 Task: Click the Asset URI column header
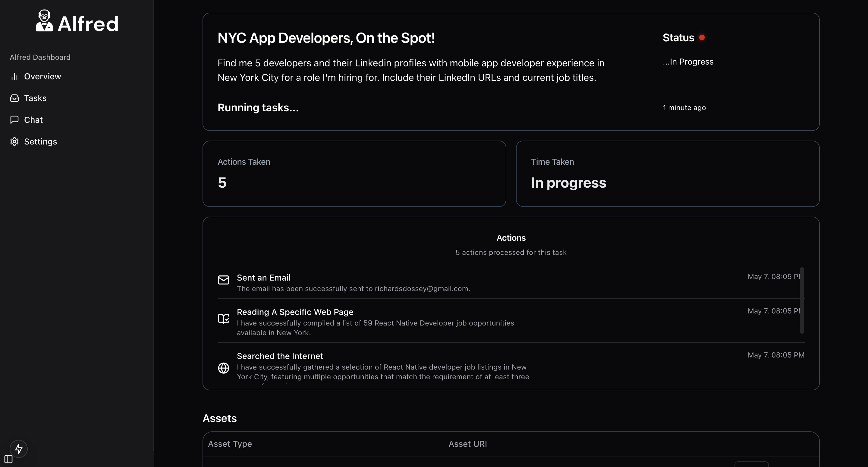467,444
